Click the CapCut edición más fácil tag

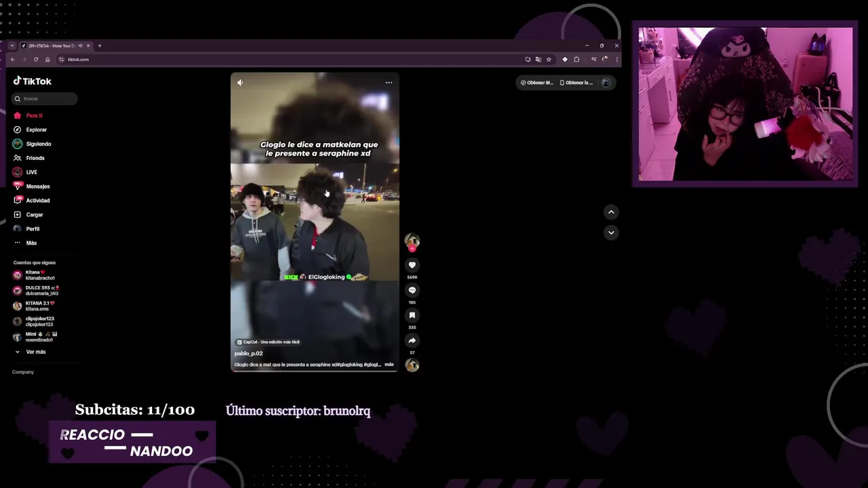coord(268,342)
